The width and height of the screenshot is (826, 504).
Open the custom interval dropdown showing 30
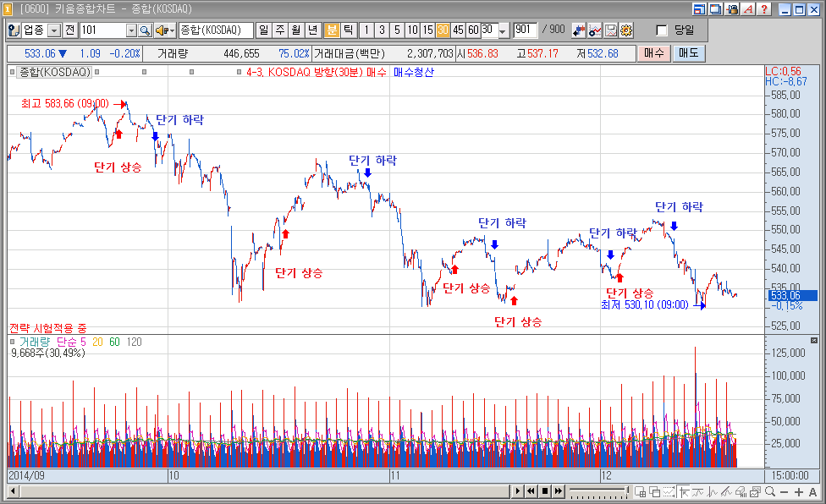[503, 31]
